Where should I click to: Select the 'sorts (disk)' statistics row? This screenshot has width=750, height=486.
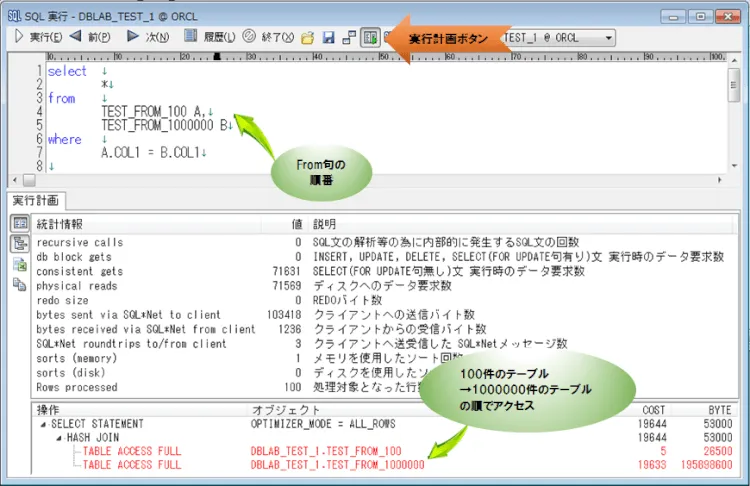[x=383, y=373]
